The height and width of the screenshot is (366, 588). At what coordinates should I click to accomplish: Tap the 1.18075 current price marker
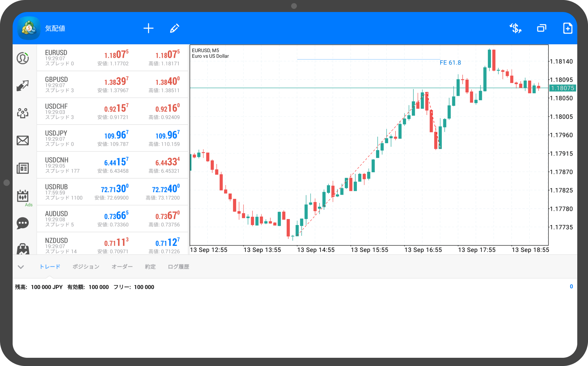click(562, 88)
